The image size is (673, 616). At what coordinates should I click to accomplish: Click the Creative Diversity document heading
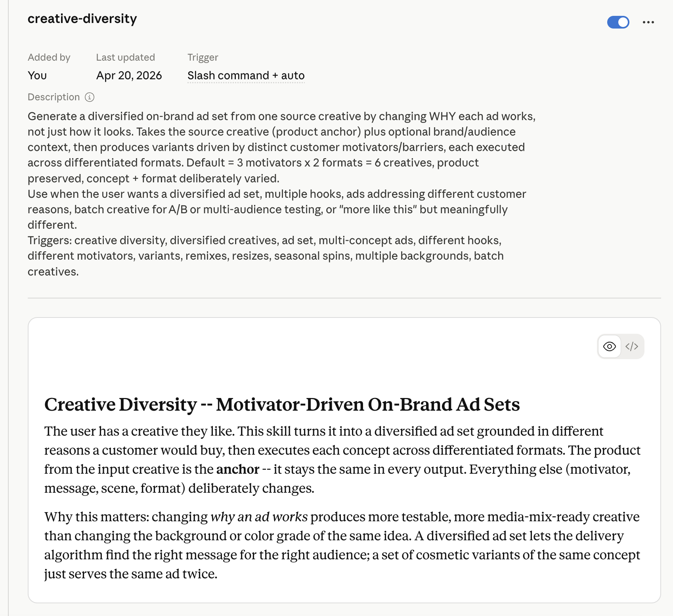pos(282,404)
